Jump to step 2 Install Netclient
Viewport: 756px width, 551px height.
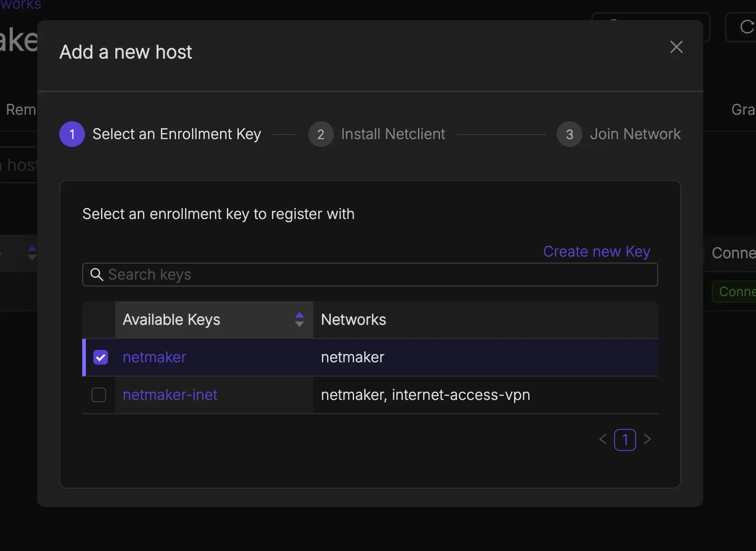click(321, 134)
